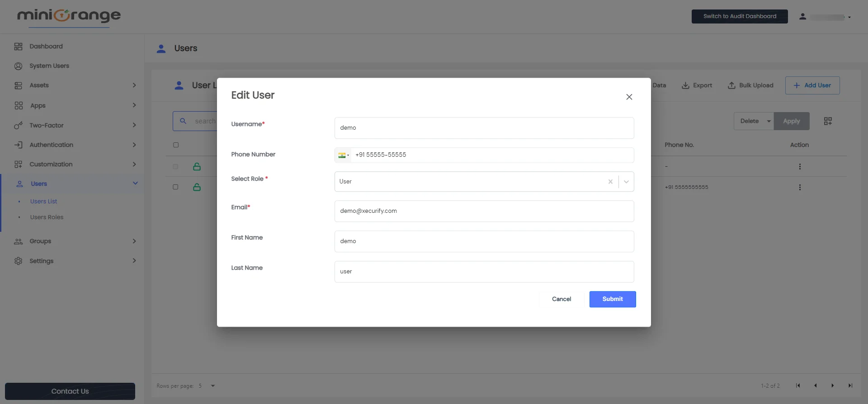Open action menu for the +91 5555555555 user
Image resolution: width=868 pixels, height=404 pixels.
pyautogui.click(x=799, y=187)
